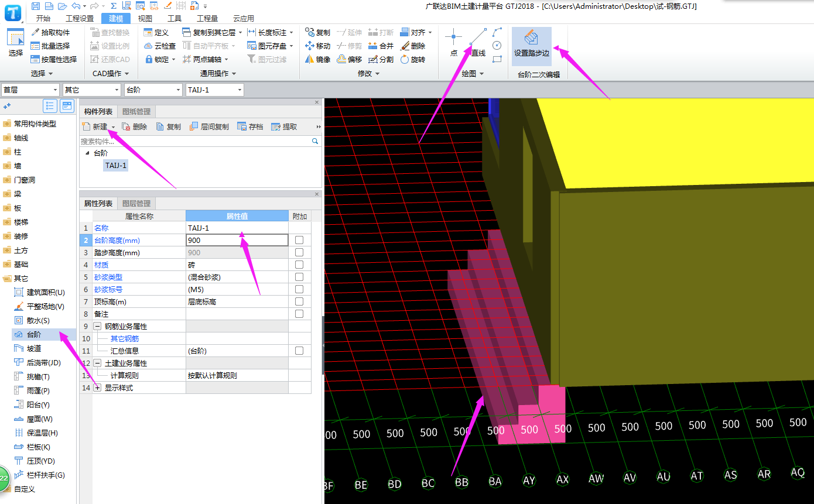The height and width of the screenshot is (504, 814).
Task: Tick the 附加 checkbox for 台阶高度
Action: [x=299, y=240]
